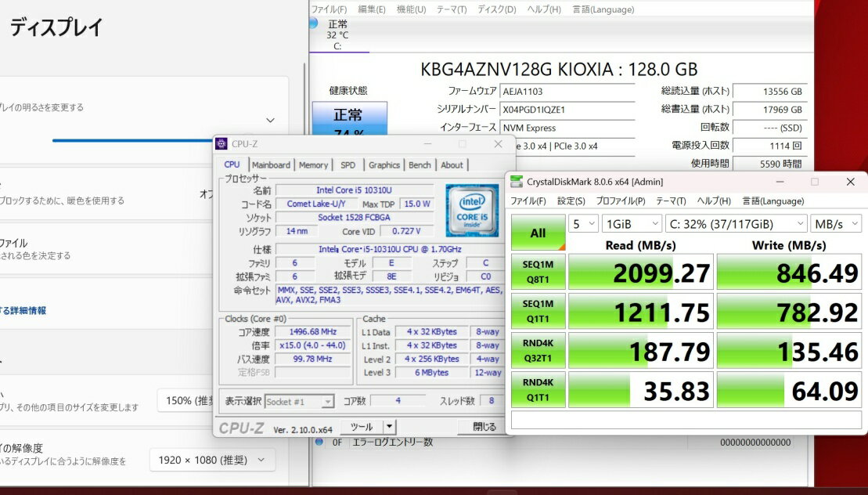The width and height of the screenshot is (868, 495).
Task: Click the CrystalDiskMark title bar icon
Action: point(517,182)
